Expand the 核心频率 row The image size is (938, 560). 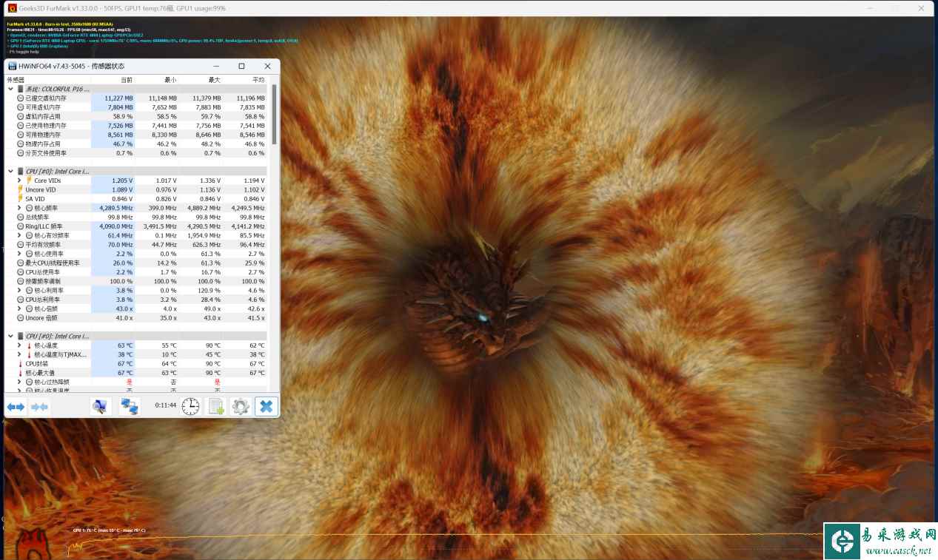tap(19, 208)
